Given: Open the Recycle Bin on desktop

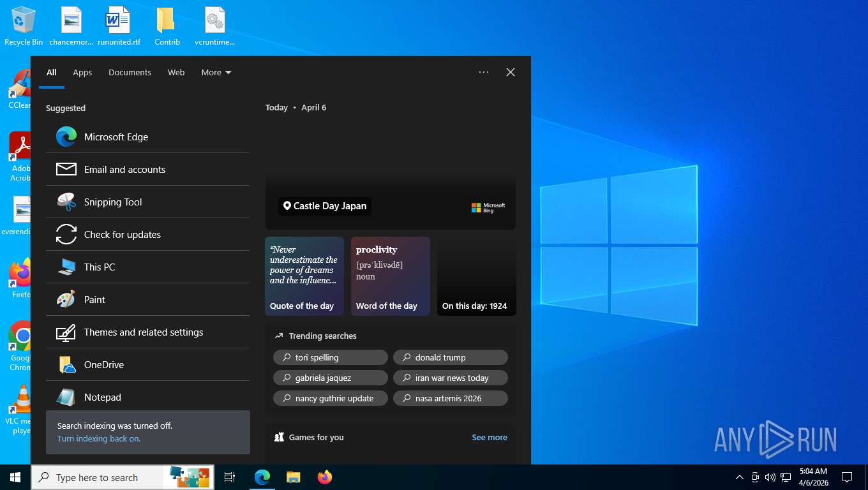Looking at the screenshot, I should click(x=24, y=26).
